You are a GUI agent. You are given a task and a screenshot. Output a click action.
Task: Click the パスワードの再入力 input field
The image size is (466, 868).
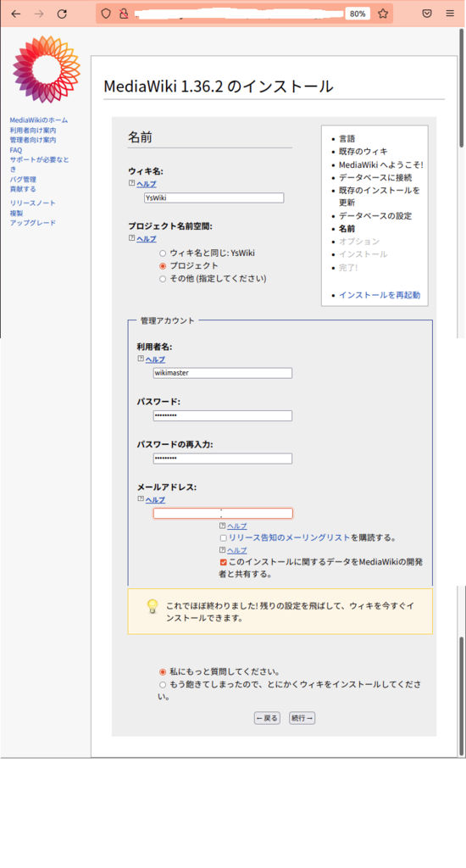coord(223,459)
